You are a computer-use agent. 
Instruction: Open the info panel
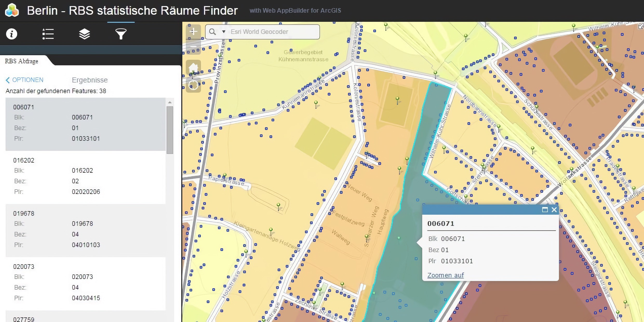11,34
